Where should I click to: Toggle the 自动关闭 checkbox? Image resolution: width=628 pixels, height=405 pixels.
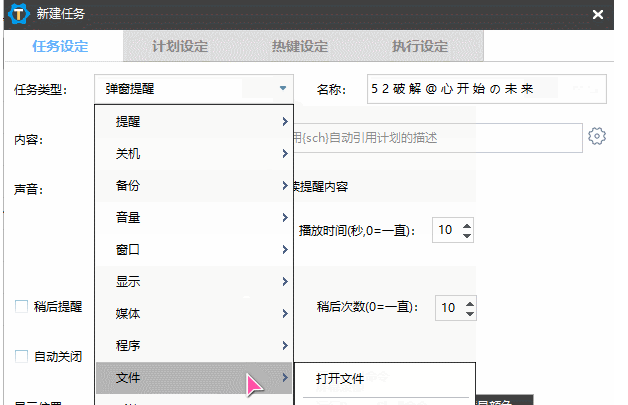(22, 356)
